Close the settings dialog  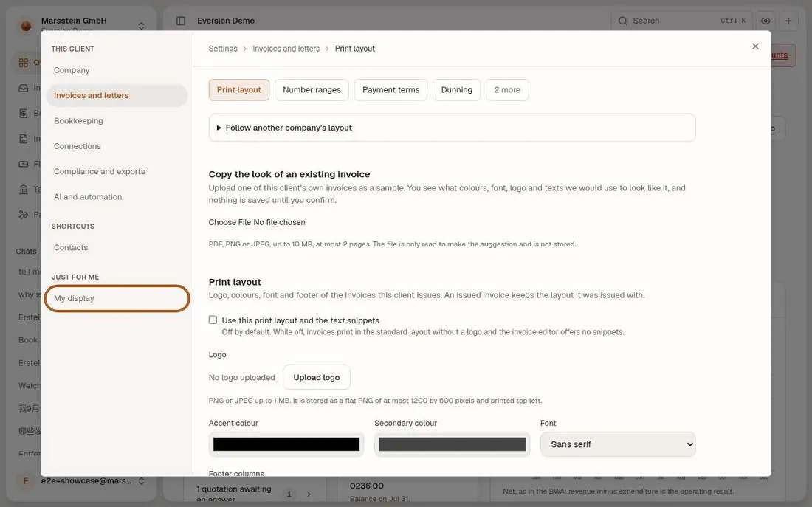pos(755,46)
